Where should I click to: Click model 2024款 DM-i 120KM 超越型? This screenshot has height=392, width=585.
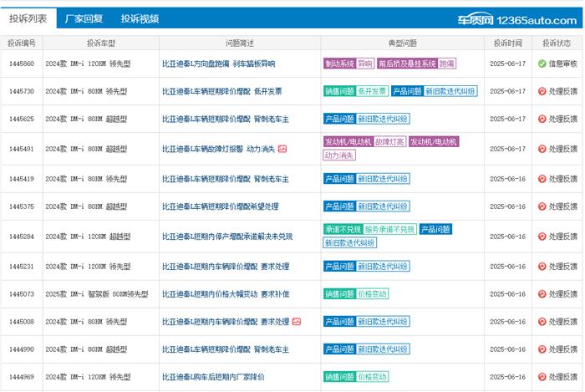pyautogui.click(x=88, y=237)
